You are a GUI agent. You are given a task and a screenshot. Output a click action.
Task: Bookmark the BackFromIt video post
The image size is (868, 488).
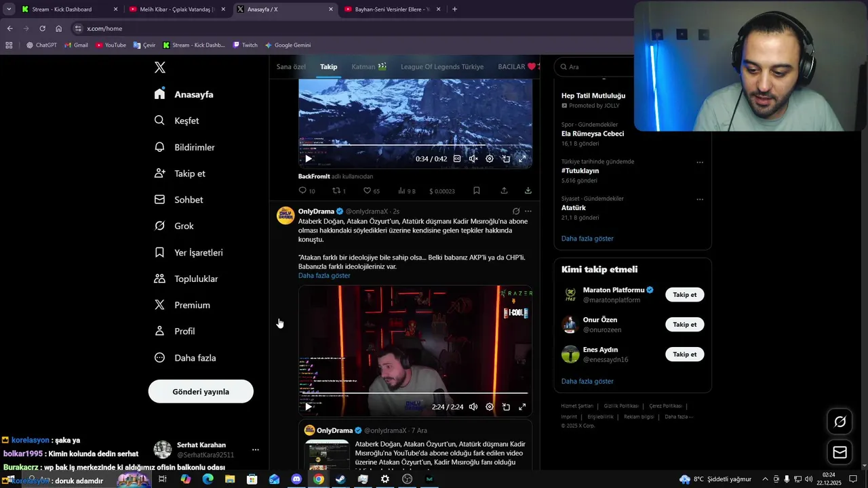[x=477, y=191]
